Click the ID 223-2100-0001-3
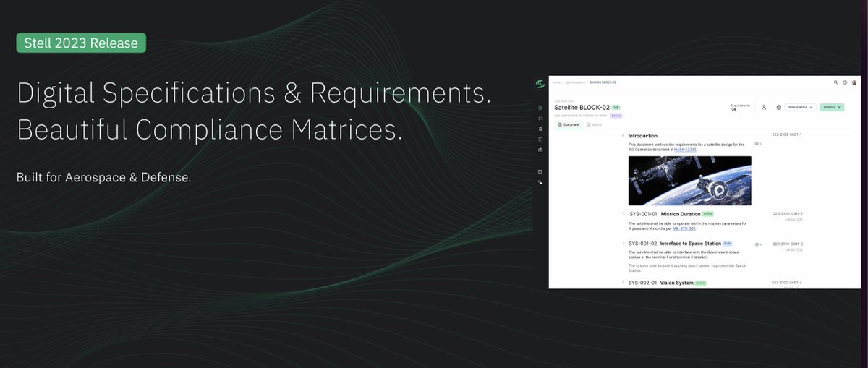This screenshot has width=868, height=368. [x=787, y=244]
